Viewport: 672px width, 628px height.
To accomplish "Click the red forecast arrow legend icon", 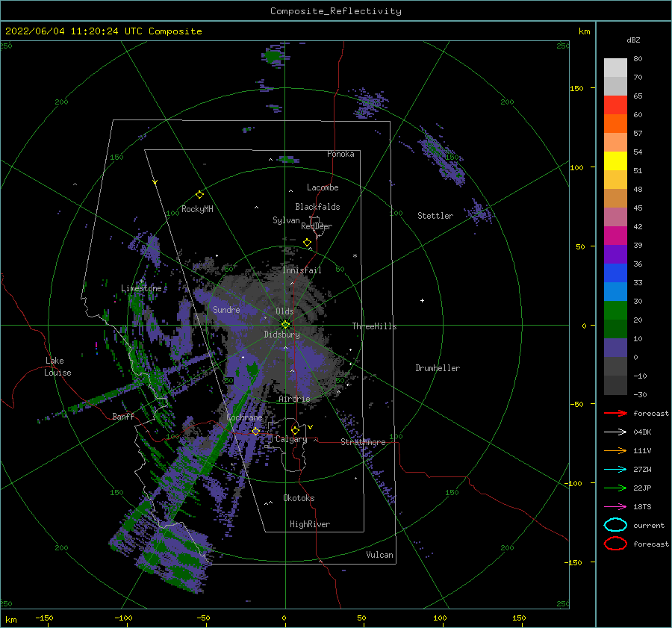I will pos(615,413).
